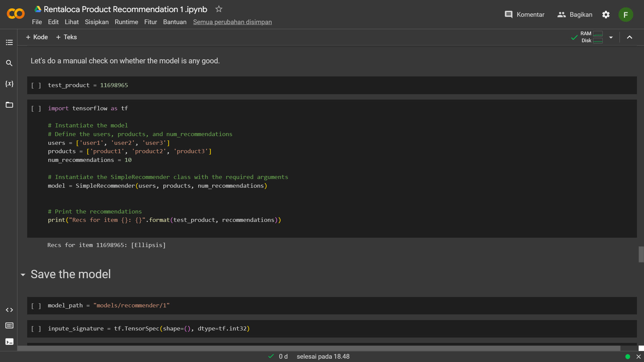Open the notebook search panel
This screenshot has height=362, width=644.
pos(9,63)
